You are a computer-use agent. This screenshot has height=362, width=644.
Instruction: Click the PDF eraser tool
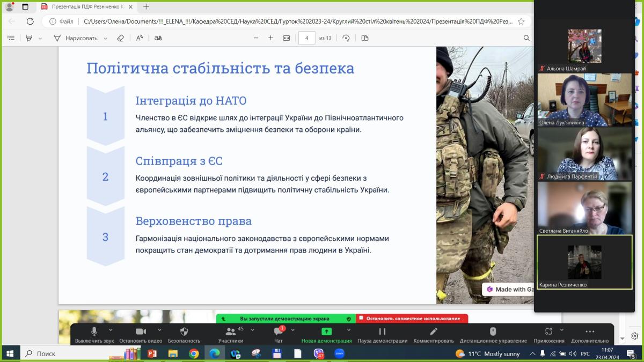click(x=120, y=38)
